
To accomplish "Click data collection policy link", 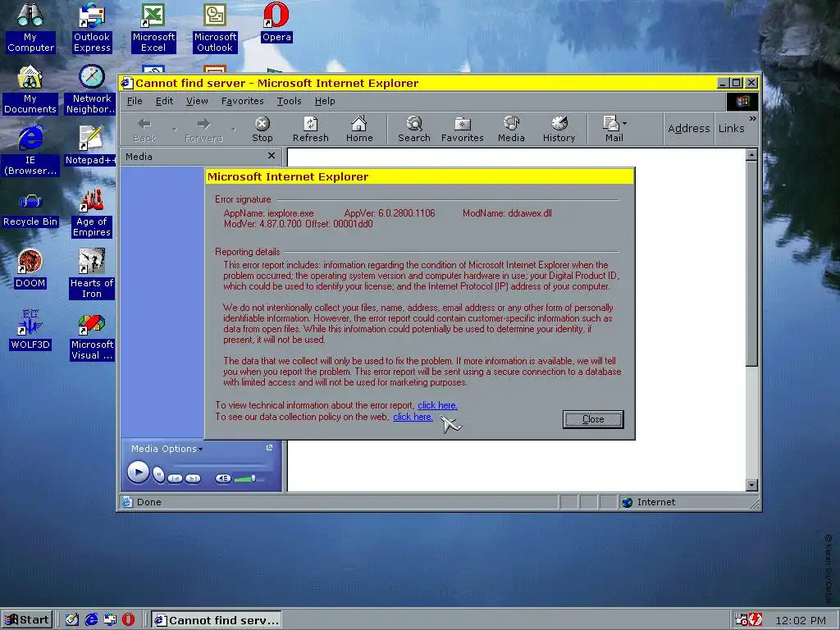I will click(x=413, y=417).
